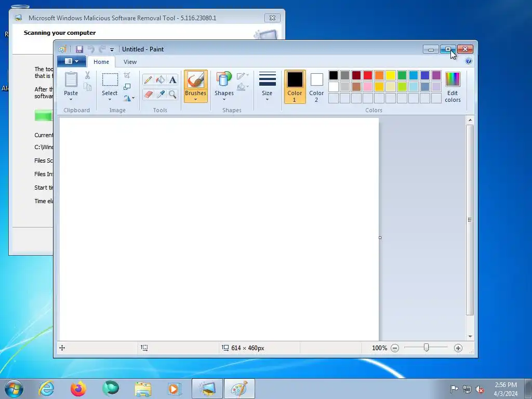This screenshot has width=532, height=399.
Task: Open Customize Quick Access Toolbar dropdown
Action: pyautogui.click(x=112, y=50)
